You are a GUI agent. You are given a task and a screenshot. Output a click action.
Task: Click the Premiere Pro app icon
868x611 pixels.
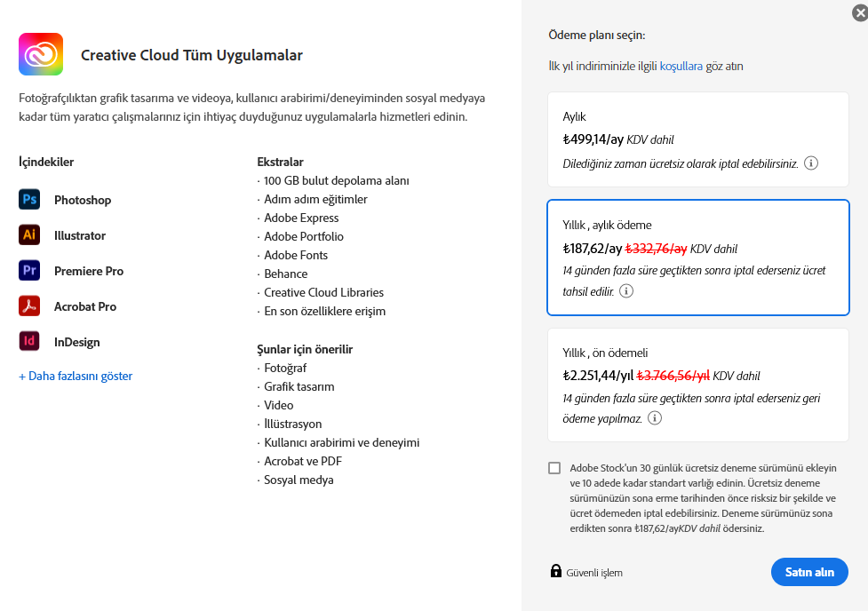click(x=29, y=271)
